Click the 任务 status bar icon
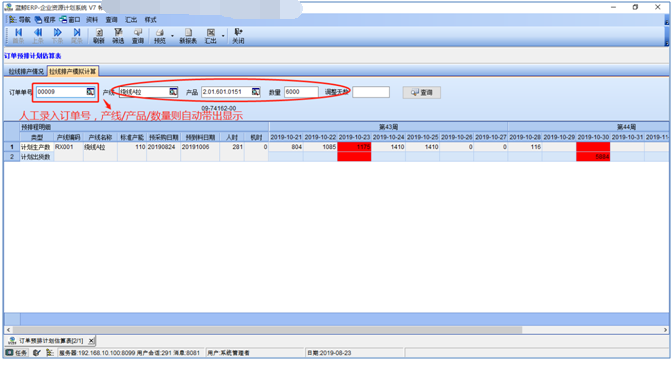 16,353
